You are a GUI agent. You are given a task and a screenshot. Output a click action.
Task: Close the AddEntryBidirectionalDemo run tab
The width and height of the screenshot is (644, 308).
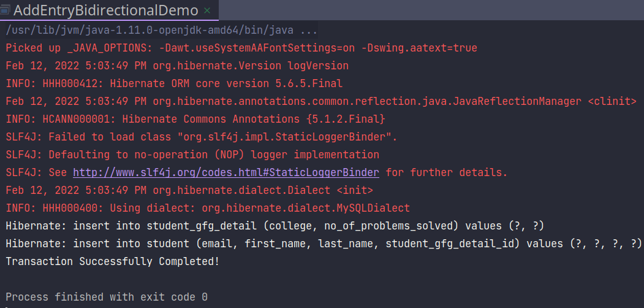click(207, 11)
